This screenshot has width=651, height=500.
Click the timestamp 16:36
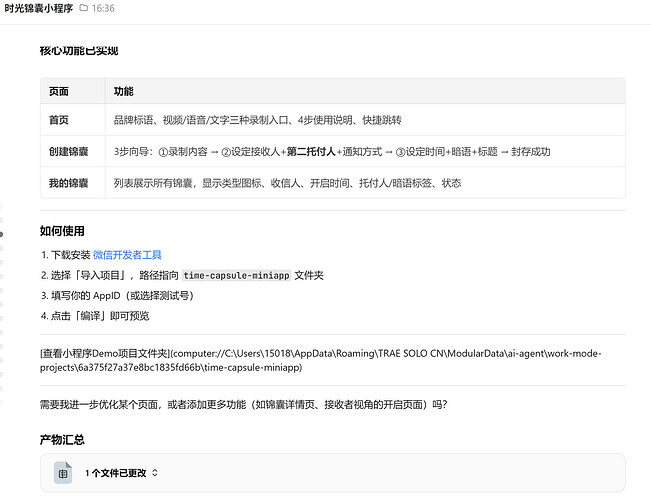tap(103, 8)
